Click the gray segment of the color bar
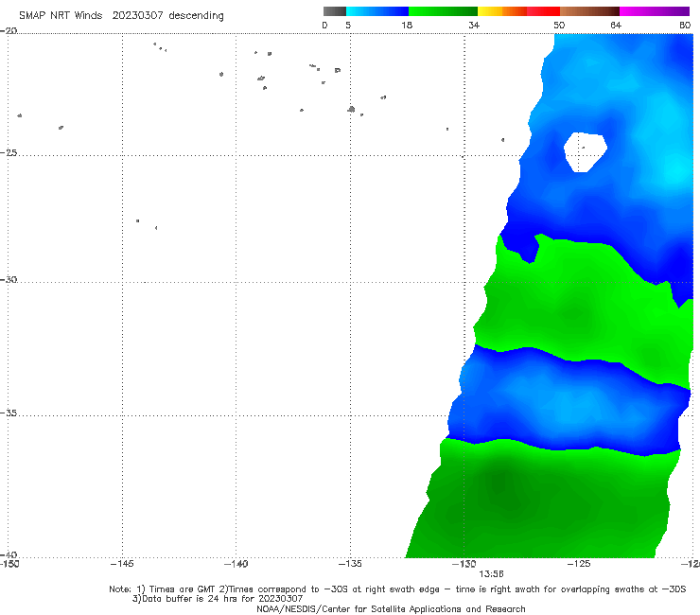 [x=335, y=11]
